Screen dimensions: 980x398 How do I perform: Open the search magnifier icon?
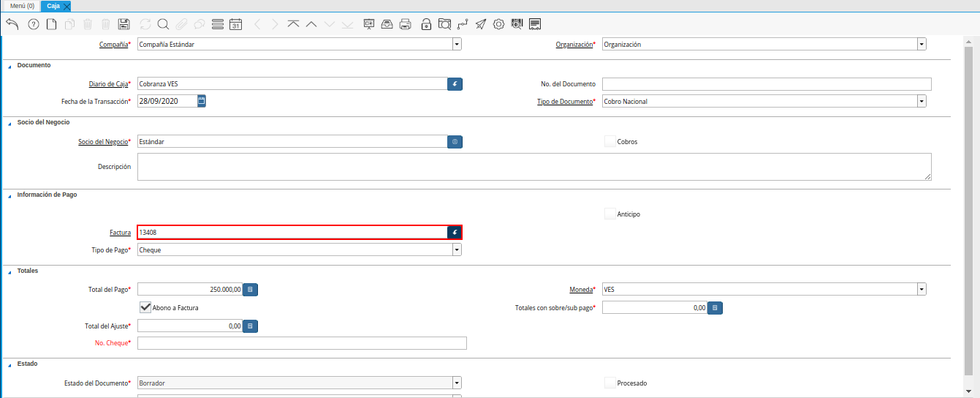tap(163, 24)
